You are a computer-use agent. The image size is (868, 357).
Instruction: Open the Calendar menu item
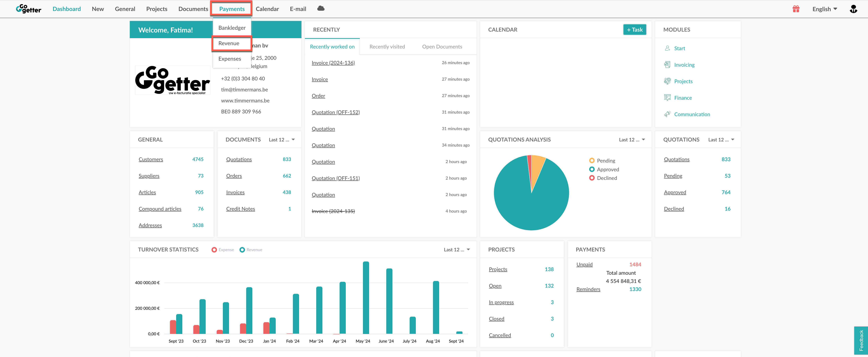267,9
